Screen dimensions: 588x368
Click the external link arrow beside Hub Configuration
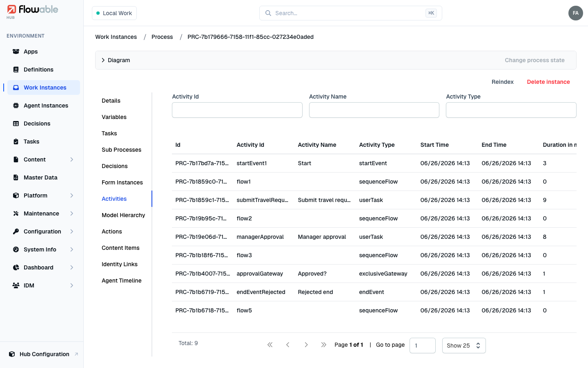coord(76,354)
